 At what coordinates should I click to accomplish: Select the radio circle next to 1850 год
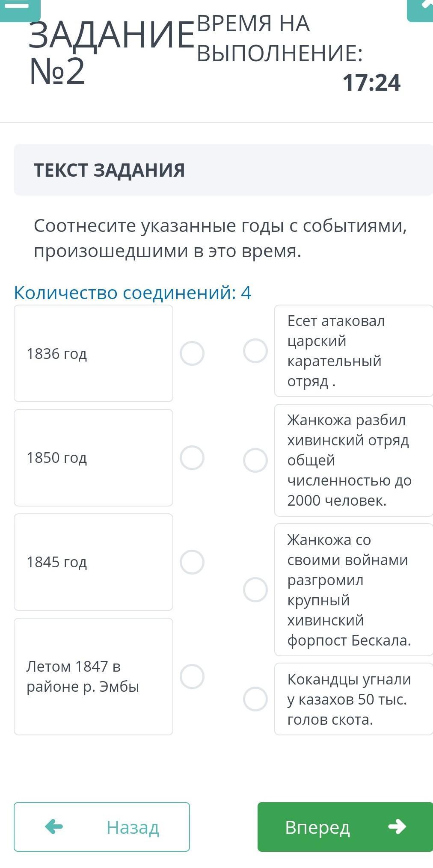point(192,458)
